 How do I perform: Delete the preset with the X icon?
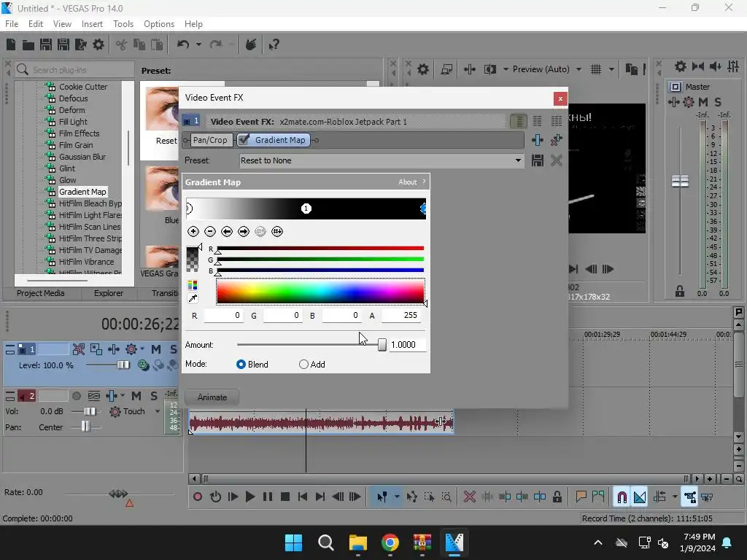point(557,160)
